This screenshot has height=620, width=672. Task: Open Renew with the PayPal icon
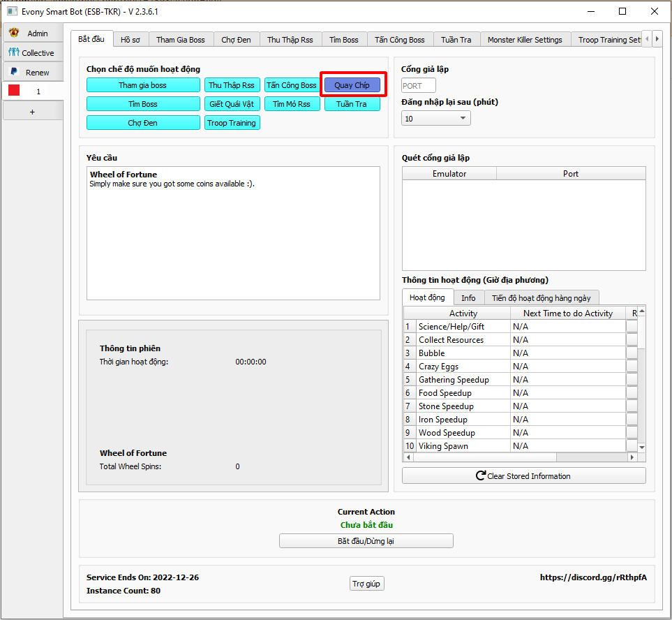click(x=32, y=73)
